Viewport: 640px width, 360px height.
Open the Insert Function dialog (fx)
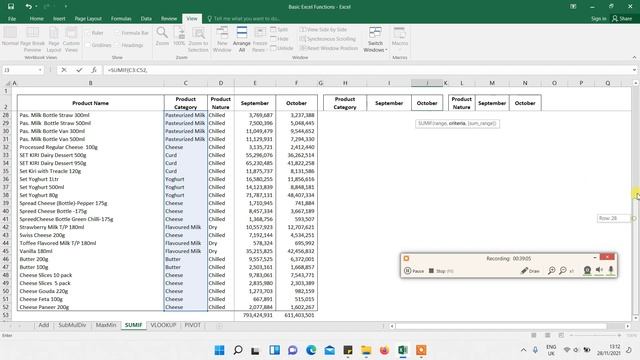94,70
